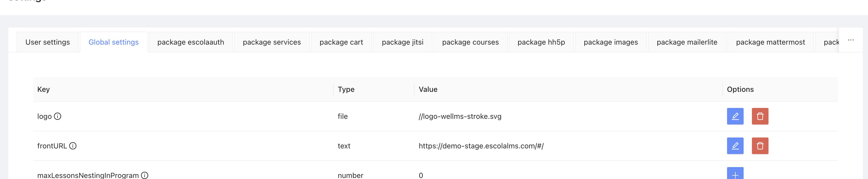Select the package jitsi tab

click(x=402, y=42)
